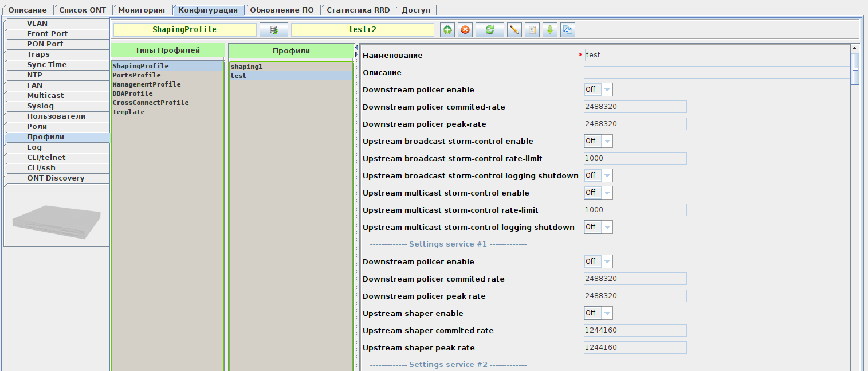The image size is (868, 371).
Task: Select test profile in Профили list
Action: tap(291, 76)
